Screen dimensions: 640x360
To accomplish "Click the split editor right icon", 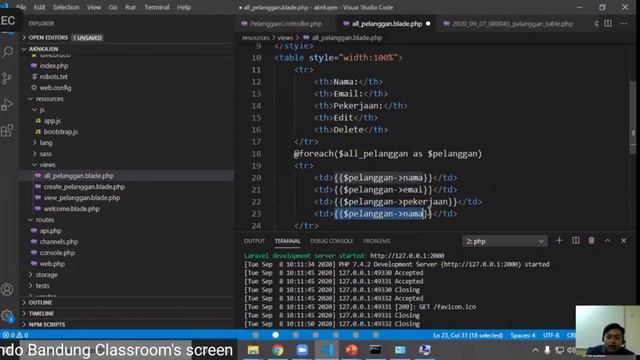I will click(608, 24).
